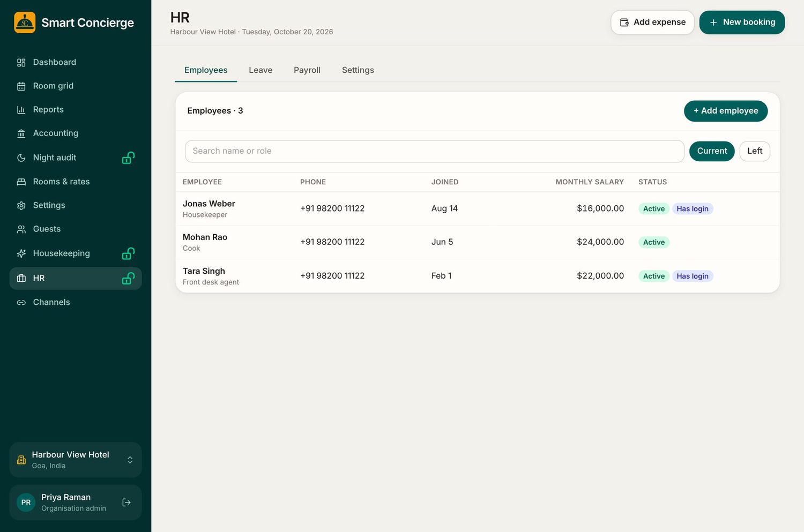Select the Room grid calendar icon

[x=21, y=86]
